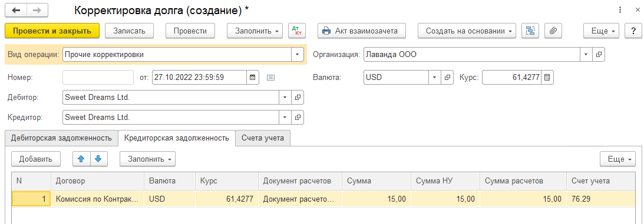
Task: Open the Организация Лаванда ООО card icon
Action: pyautogui.click(x=599, y=55)
